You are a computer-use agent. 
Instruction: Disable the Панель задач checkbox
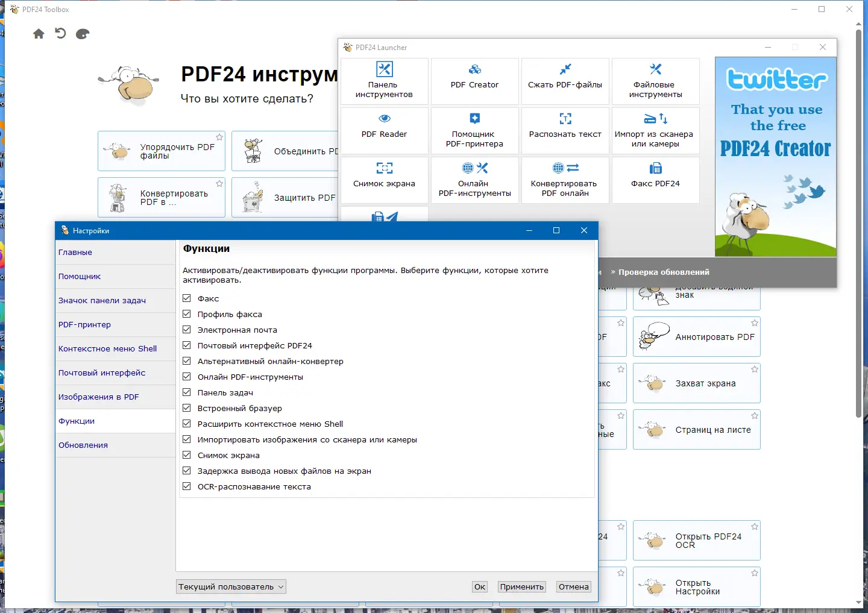pos(187,392)
